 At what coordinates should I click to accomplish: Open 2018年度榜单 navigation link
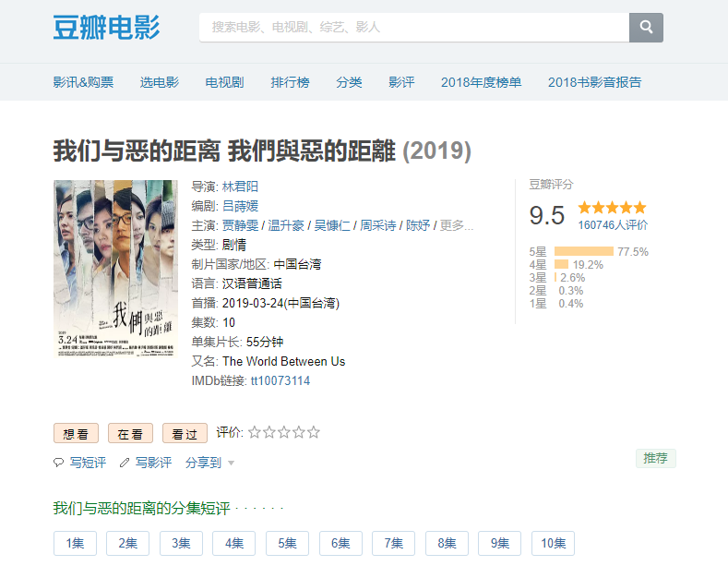pyautogui.click(x=481, y=82)
